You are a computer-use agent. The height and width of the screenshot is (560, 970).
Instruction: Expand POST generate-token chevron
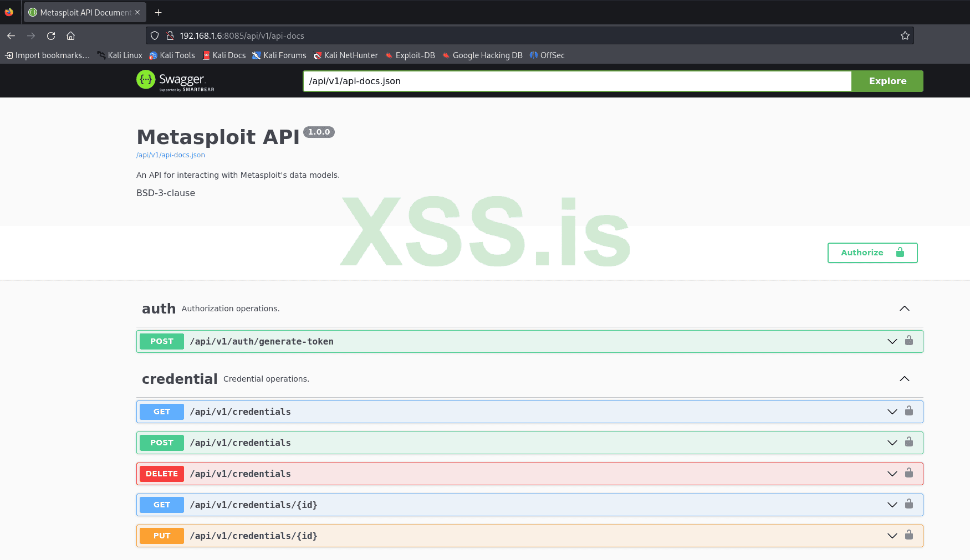click(892, 342)
